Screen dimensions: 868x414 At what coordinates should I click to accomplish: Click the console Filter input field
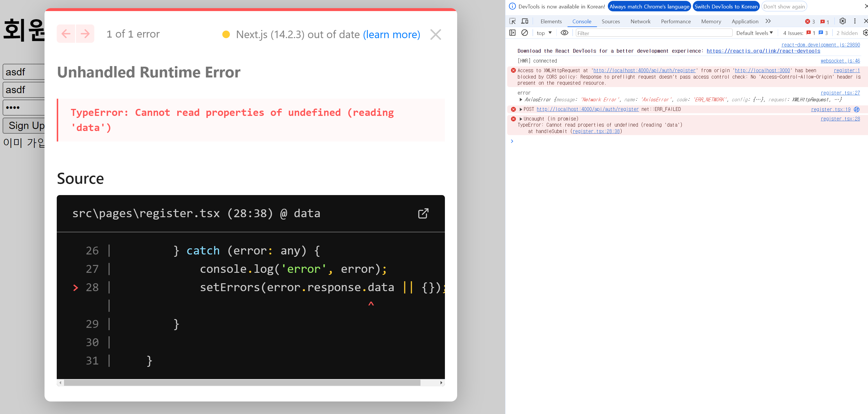coord(654,33)
